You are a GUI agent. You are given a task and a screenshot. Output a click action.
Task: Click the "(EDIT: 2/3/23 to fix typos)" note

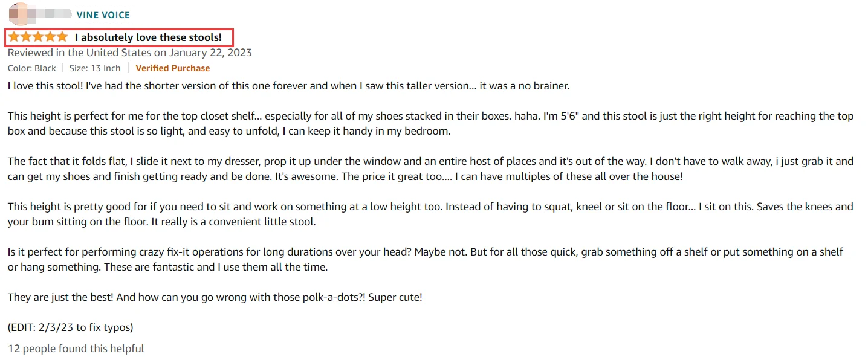point(70,327)
